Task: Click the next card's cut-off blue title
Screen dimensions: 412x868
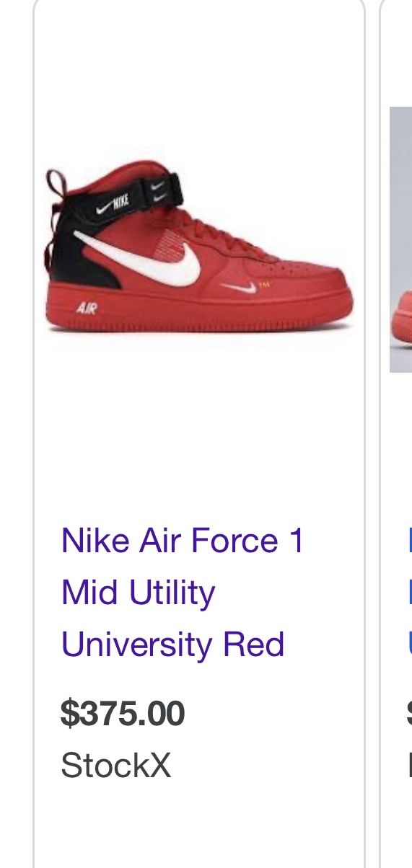Action: 409,593
